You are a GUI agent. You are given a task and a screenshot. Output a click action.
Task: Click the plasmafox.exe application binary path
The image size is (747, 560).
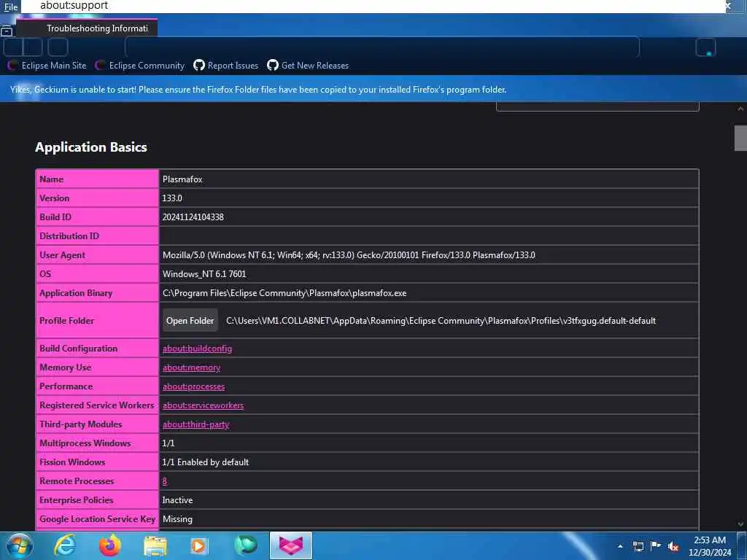285,293
